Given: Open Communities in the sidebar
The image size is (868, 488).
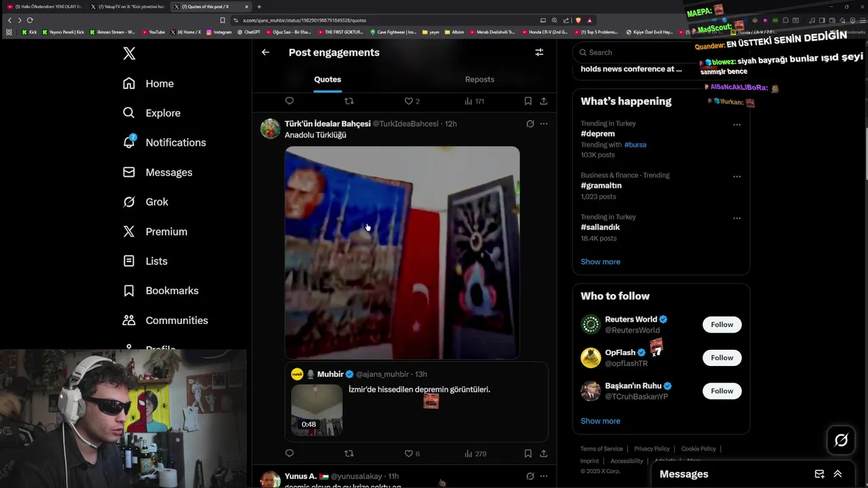Looking at the screenshot, I should pos(165,321).
